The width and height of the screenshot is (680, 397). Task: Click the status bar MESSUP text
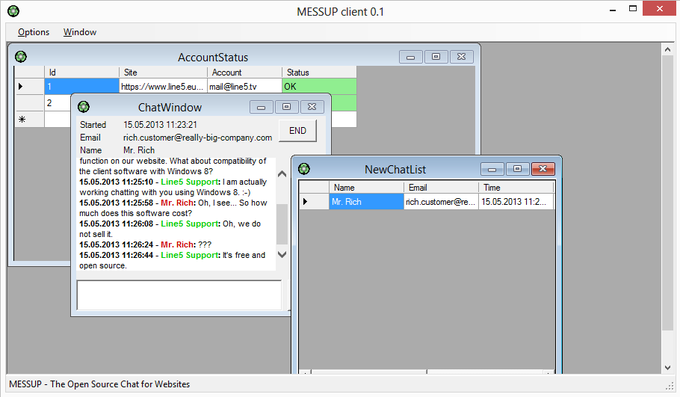click(x=99, y=384)
